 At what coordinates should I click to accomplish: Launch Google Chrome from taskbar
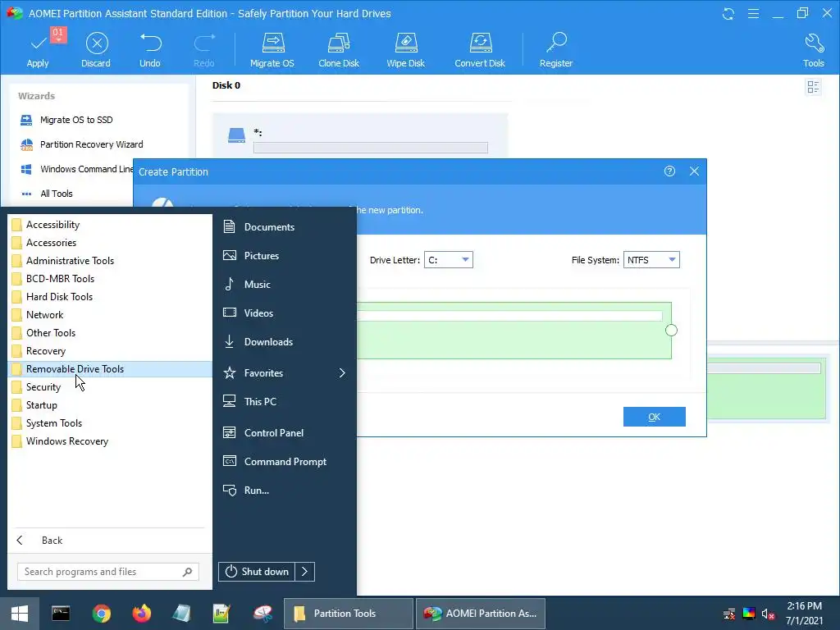(x=101, y=614)
